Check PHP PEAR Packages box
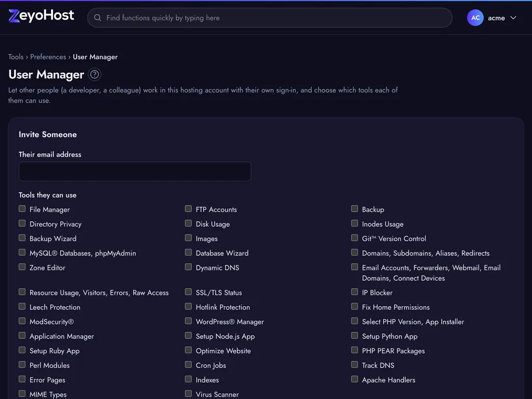Screen dimensions: 532x399 click(354, 350)
